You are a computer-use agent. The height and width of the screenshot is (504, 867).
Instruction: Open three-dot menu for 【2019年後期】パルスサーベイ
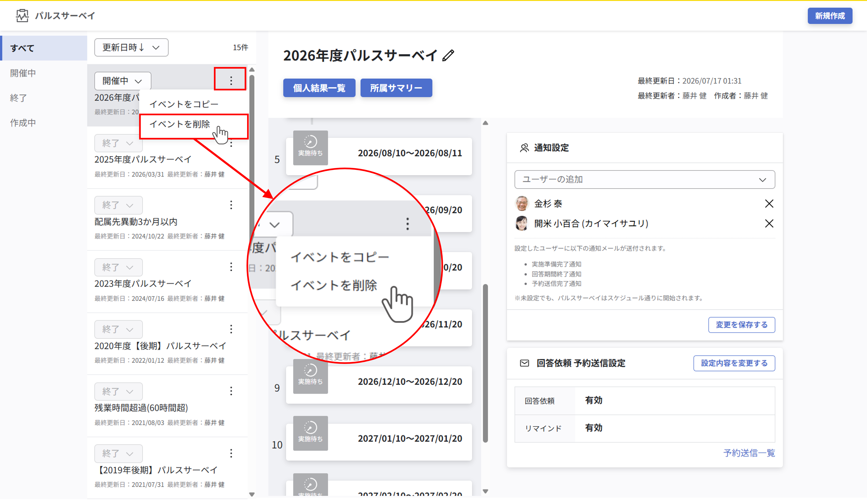point(231,453)
